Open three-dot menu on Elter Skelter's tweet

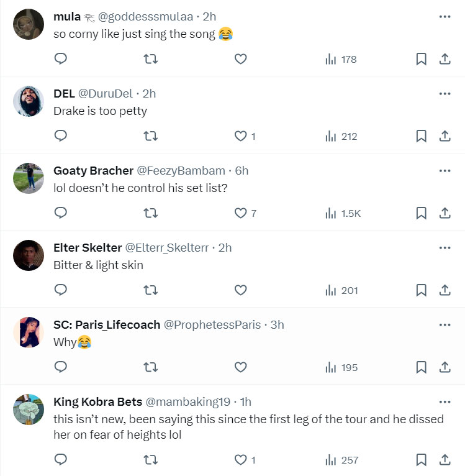click(445, 248)
